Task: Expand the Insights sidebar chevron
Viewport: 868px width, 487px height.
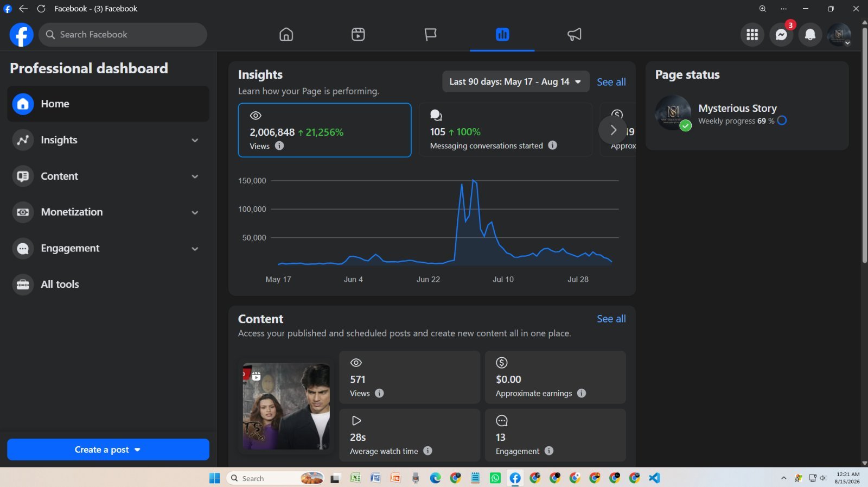Action: [x=195, y=141]
